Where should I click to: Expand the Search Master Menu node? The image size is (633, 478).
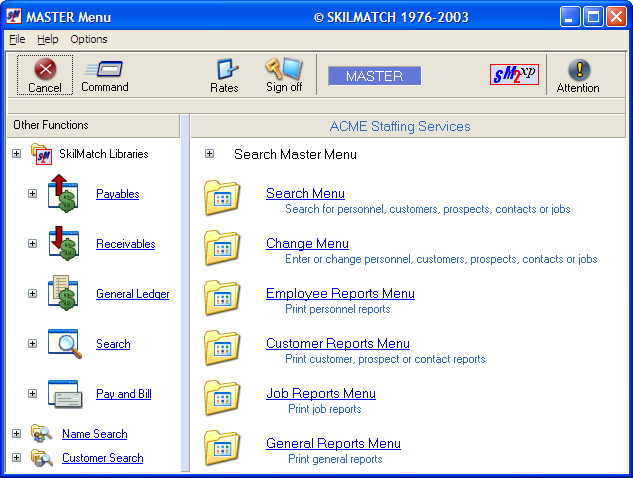coord(209,154)
